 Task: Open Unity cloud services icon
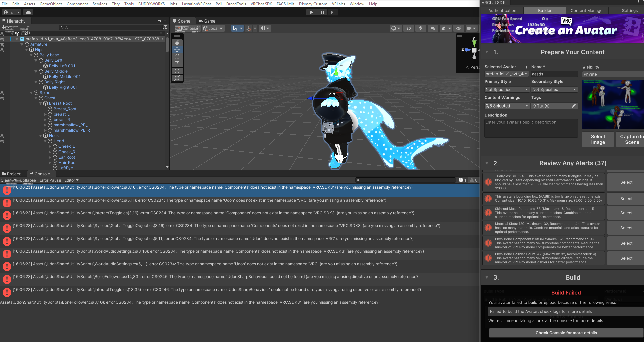click(x=28, y=12)
